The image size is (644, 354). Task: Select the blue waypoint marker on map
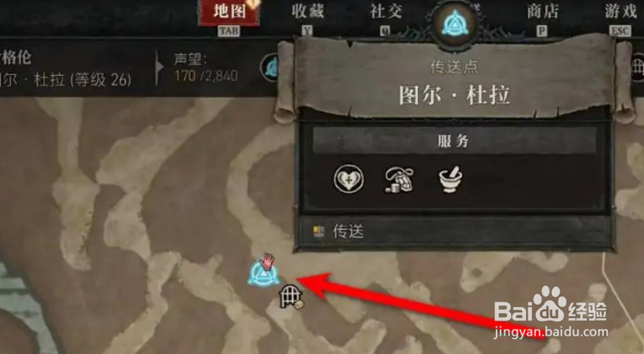click(263, 274)
